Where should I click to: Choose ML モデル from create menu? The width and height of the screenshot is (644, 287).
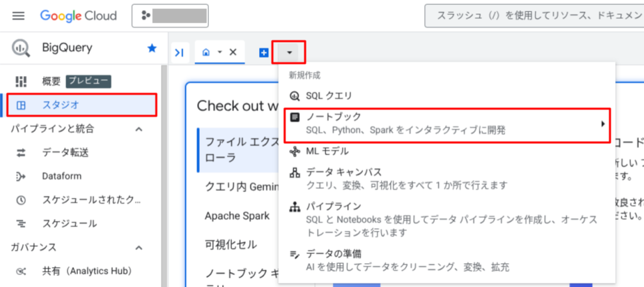447,151
